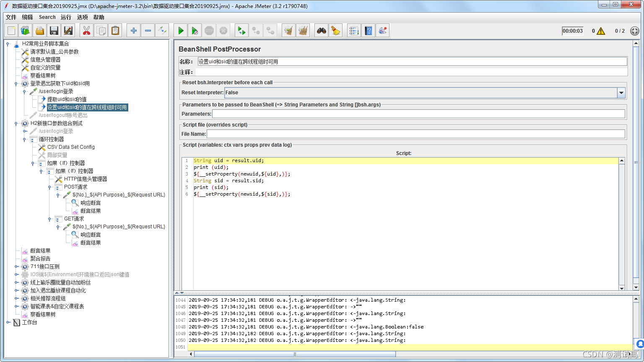644x362 pixels.
Task: Expand all tree nodes with the plus icon
Action: click(134, 31)
